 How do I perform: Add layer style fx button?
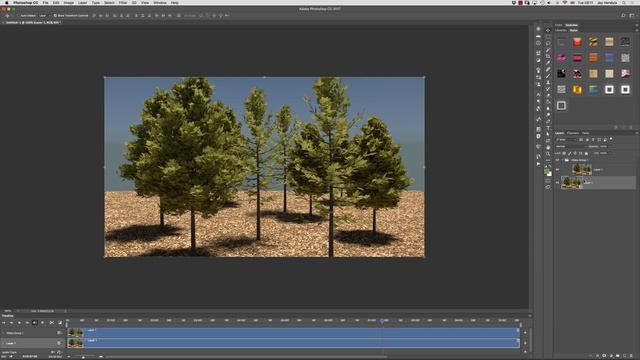tap(598, 356)
